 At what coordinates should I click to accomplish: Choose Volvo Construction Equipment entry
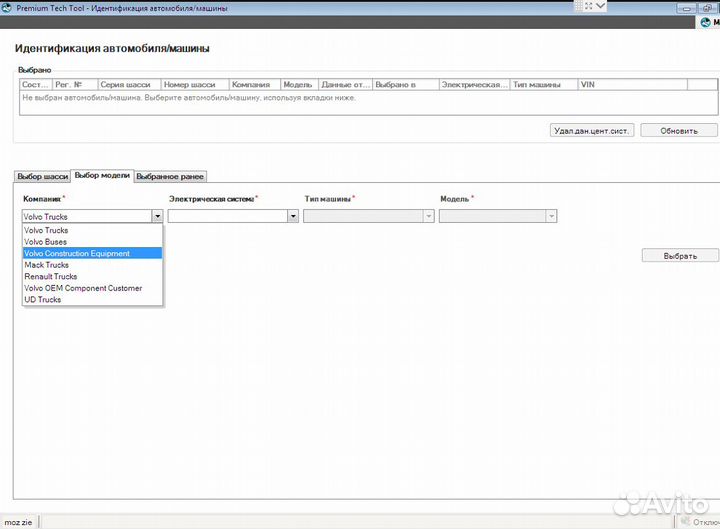click(x=92, y=253)
